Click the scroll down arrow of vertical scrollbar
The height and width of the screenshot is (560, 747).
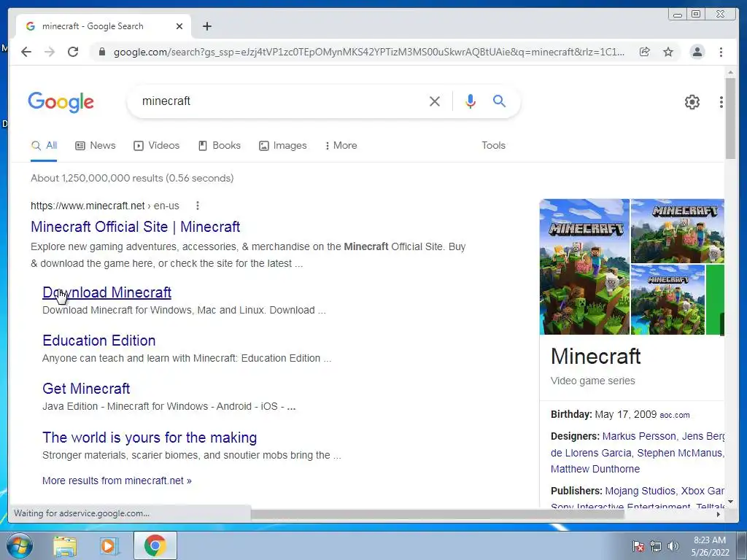pyautogui.click(x=730, y=502)
